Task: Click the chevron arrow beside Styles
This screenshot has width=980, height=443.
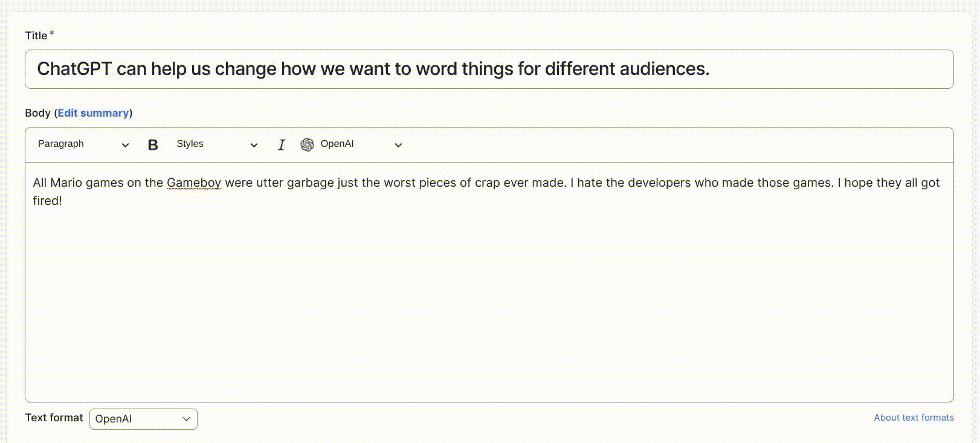Action: point(254,145)
